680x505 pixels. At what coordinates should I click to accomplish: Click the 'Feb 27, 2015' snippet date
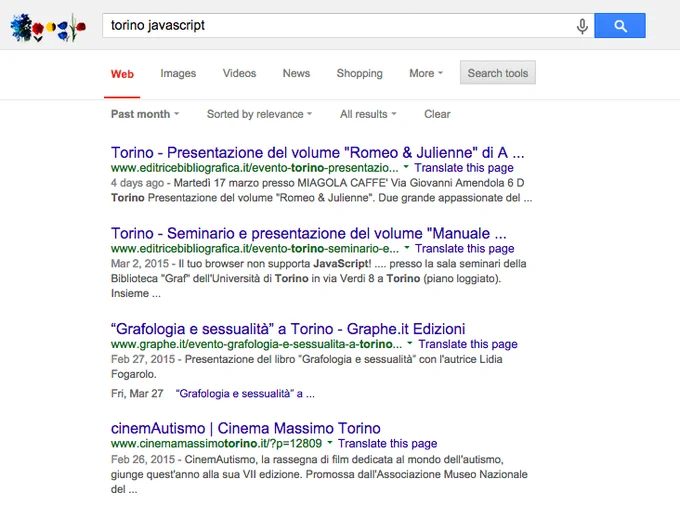143,359
